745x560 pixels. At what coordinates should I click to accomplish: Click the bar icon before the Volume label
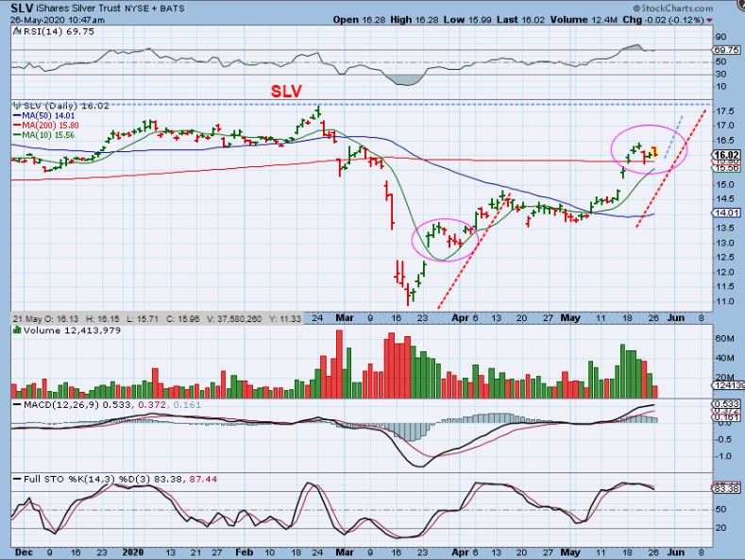point(18,331)
